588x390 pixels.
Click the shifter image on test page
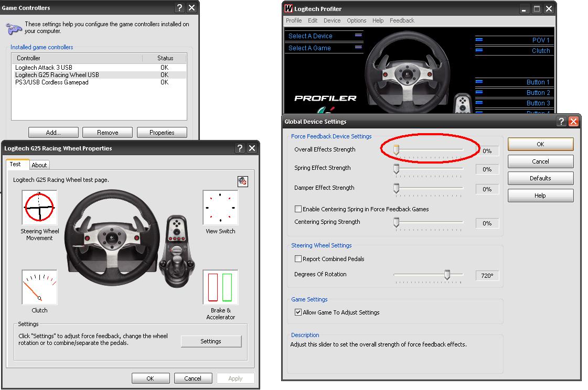[x=177, y=251]
